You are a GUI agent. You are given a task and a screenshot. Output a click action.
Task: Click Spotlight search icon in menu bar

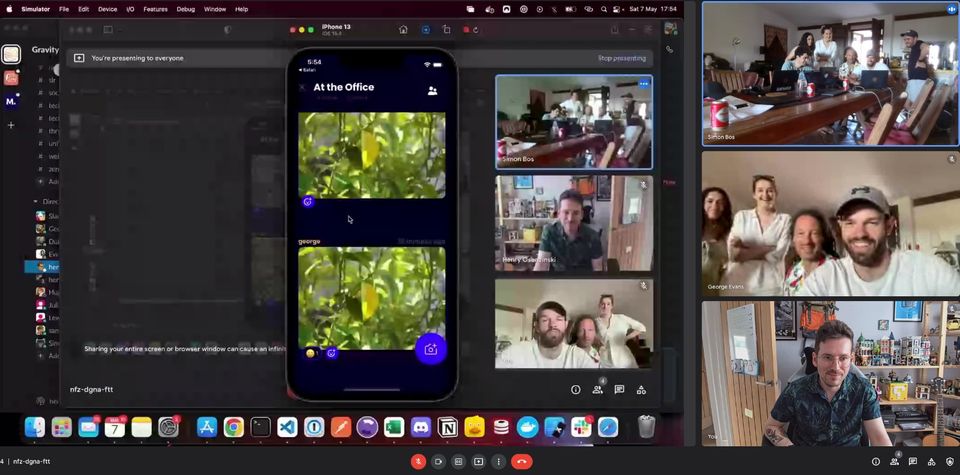604,9
